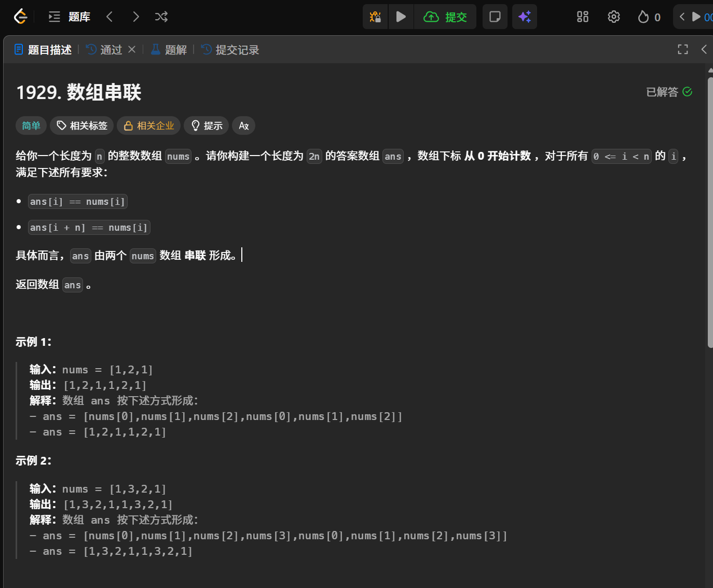Open the 题库 problem list panel

tap(70, 17)
